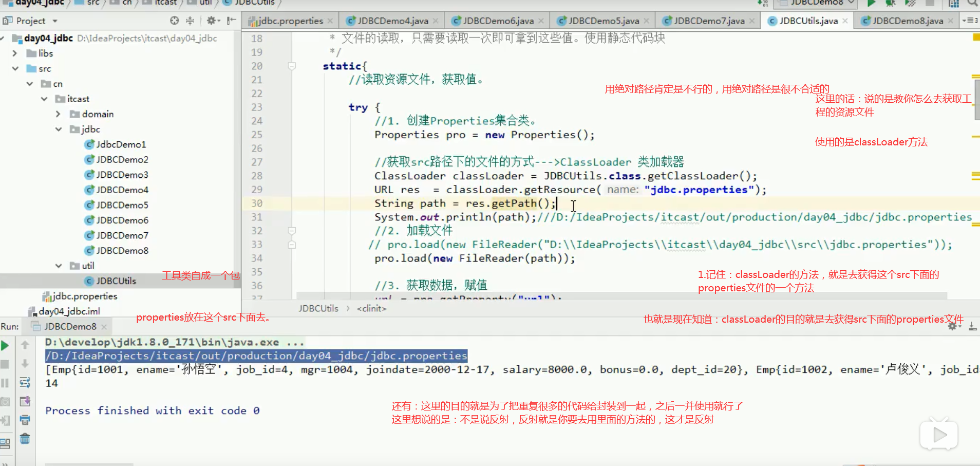Toggle the fold marker on line 20
The width and height of the screenshot is (980, 466).
292,66
